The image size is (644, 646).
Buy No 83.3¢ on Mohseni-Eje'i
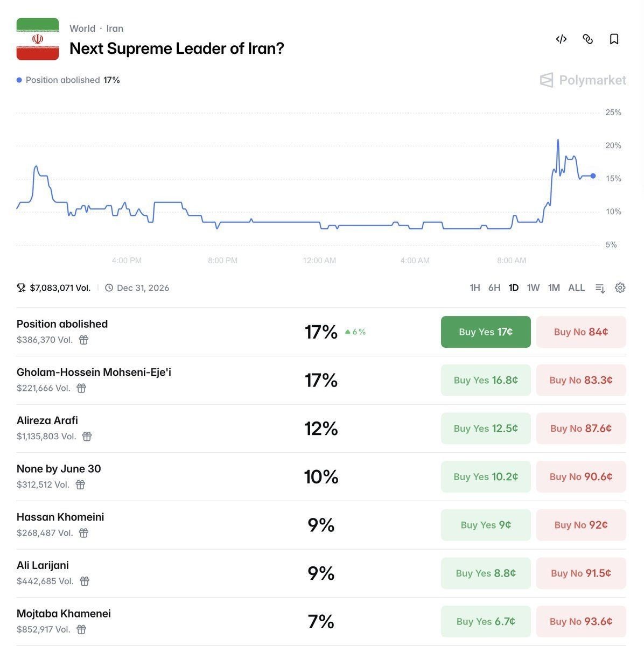pos(580,380)
